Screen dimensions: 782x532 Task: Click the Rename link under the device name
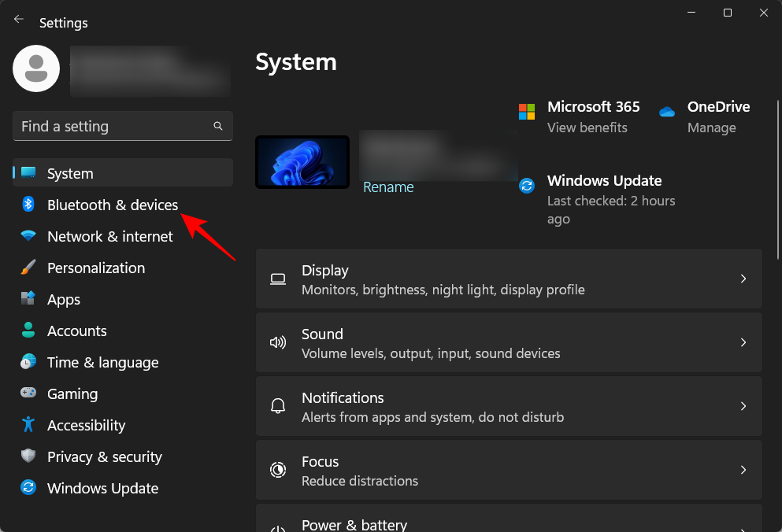click(388, 187)
